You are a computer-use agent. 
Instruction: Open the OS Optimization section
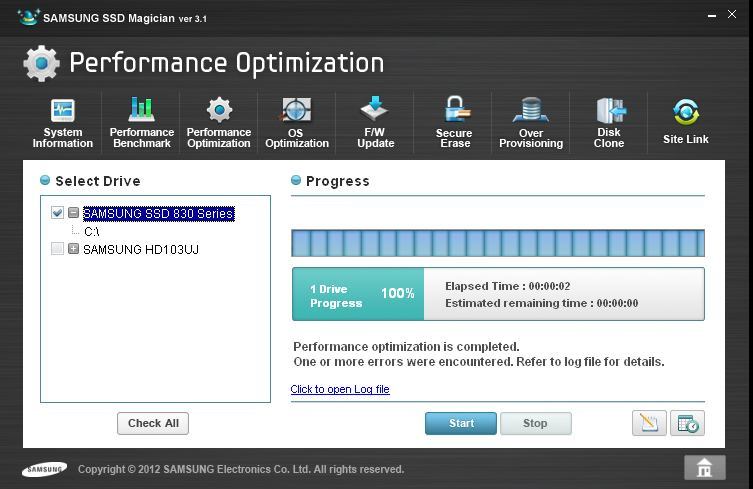[296, 122]
